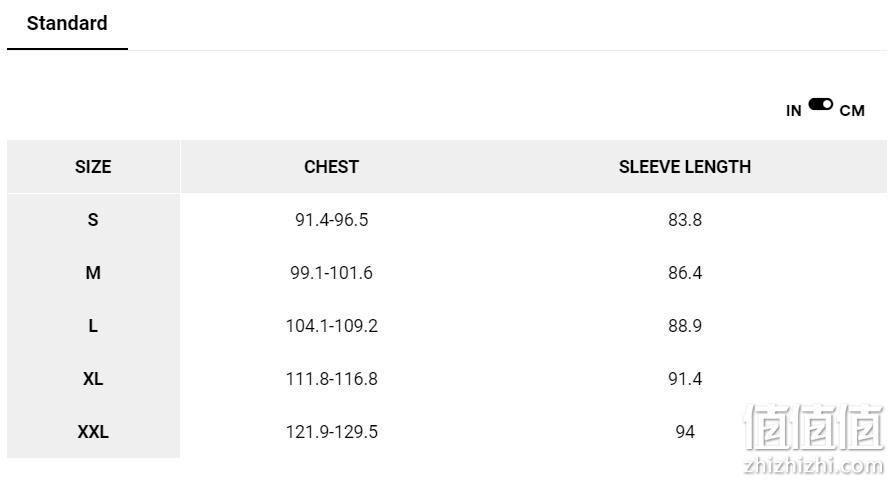Image resolution: width=893 pixels, height=483 pixels.
Task: Click the CHEST column header
Action: 331,167
